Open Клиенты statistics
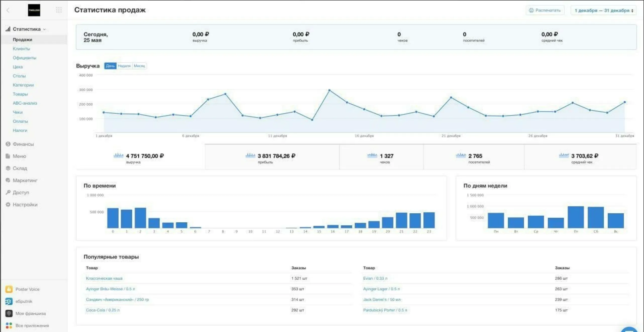This screenshot has height=332, width=644. [x=21, y=49]
